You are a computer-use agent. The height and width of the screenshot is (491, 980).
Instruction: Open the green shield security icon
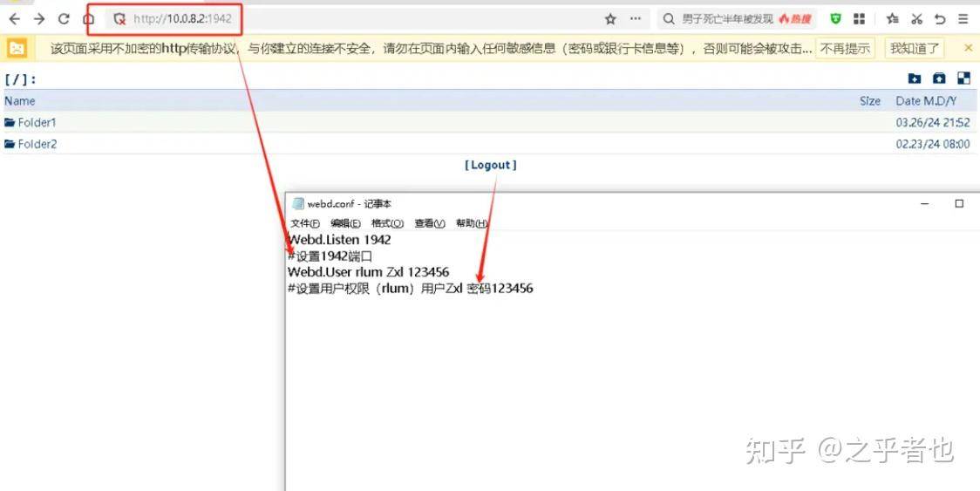[835, 19]
